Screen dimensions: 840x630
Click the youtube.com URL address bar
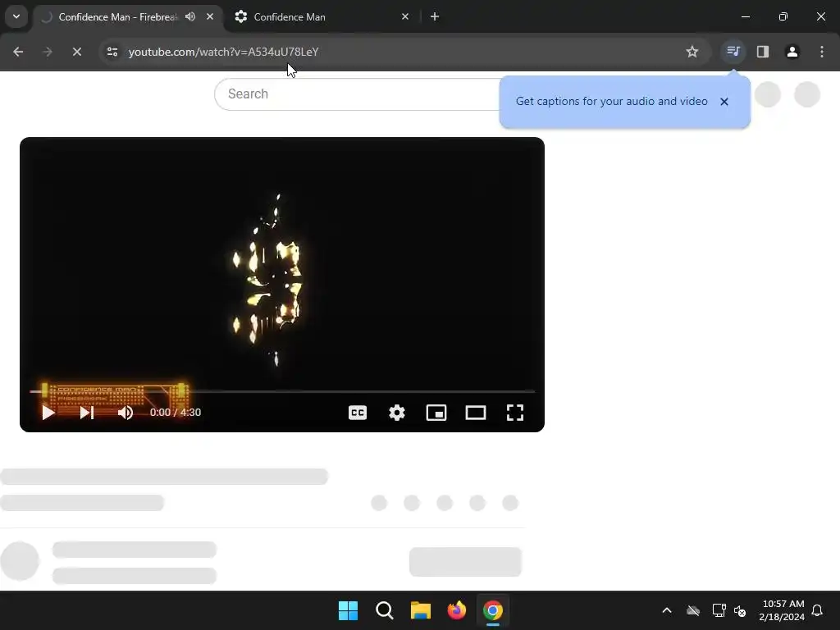click(x=223, y=52)
